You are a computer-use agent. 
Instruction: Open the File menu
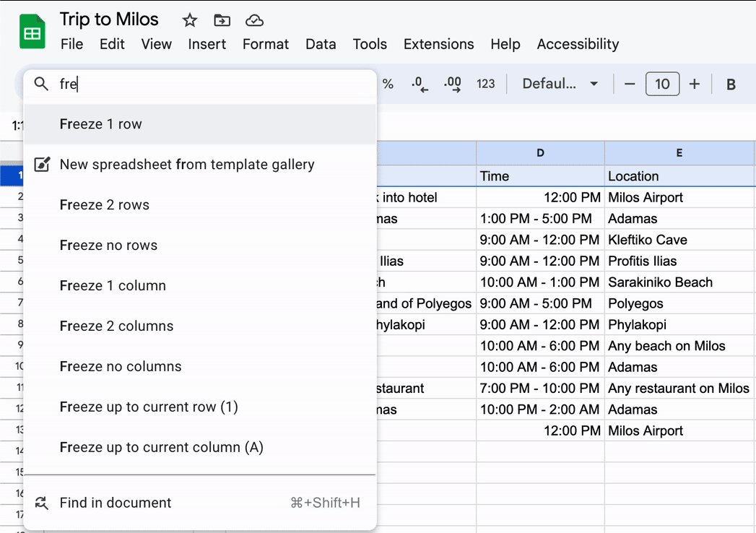[x=71, y=44]
